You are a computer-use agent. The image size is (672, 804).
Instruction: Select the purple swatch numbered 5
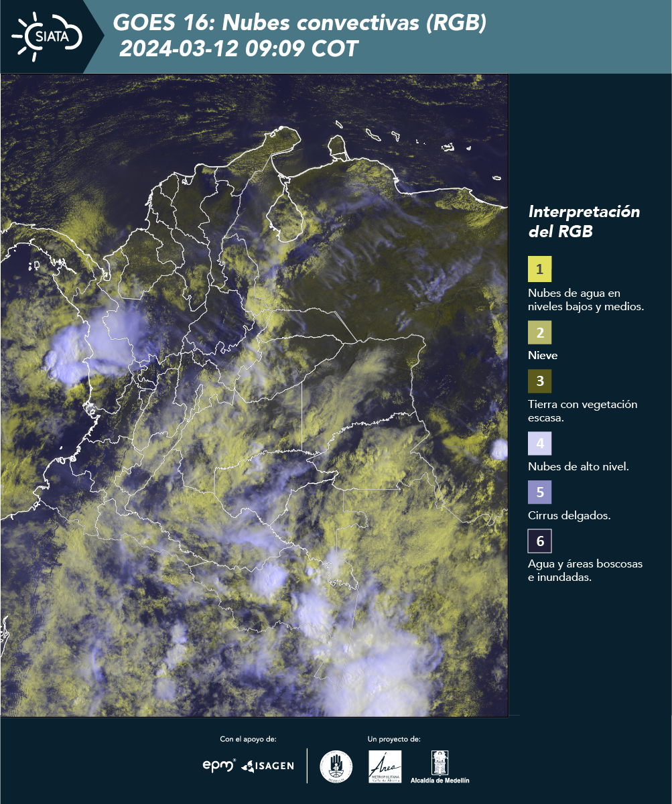pos(539,492)
